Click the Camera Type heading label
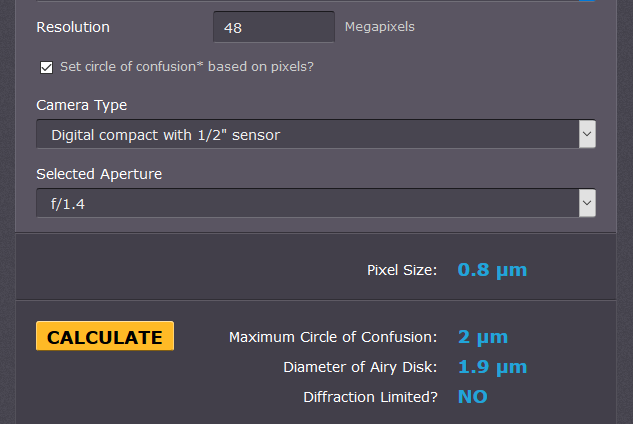The height and width of the screenshot is (424, 633). click(x=82, y=105)
